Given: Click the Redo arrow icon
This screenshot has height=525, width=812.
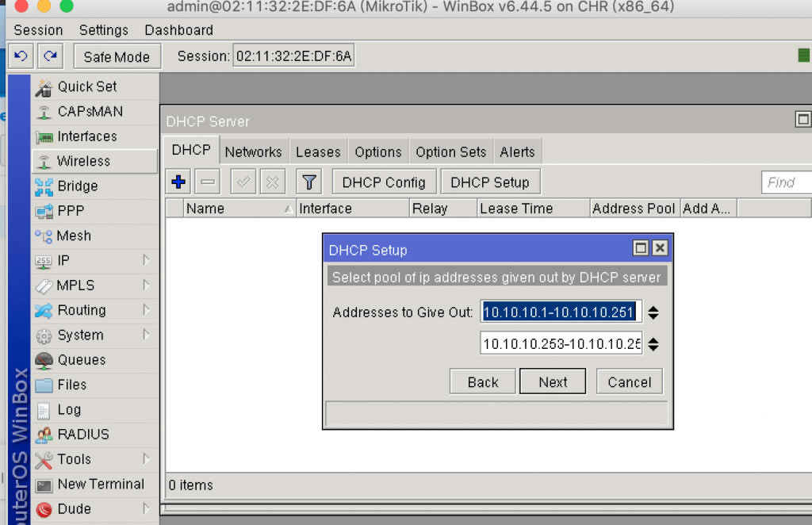Looking at the screenshot, I should pyautogui.click(x=50, y=56).
